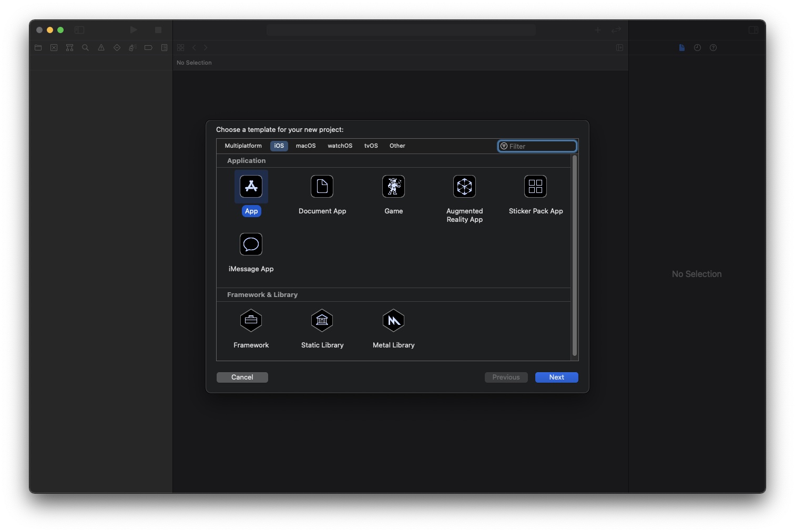Switch to the watchOS tab
Viewport: 795px width, 532px height.
point(340,146)
